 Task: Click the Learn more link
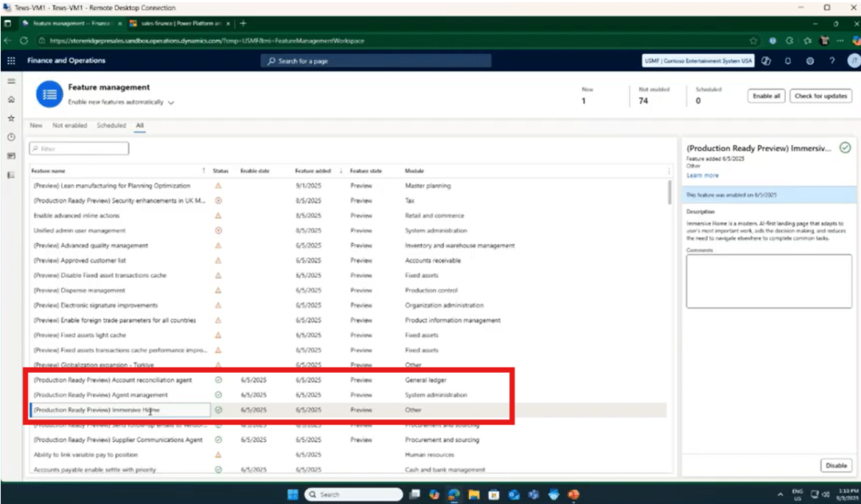(702, 175)
